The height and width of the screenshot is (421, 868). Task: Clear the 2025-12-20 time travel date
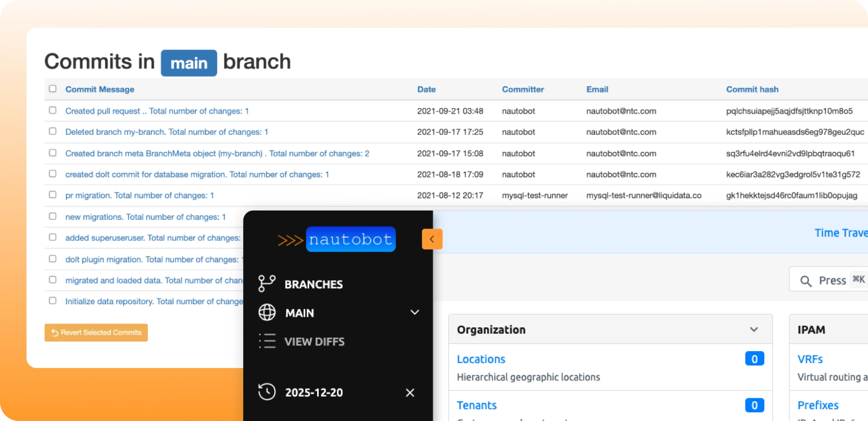[410, 392]
